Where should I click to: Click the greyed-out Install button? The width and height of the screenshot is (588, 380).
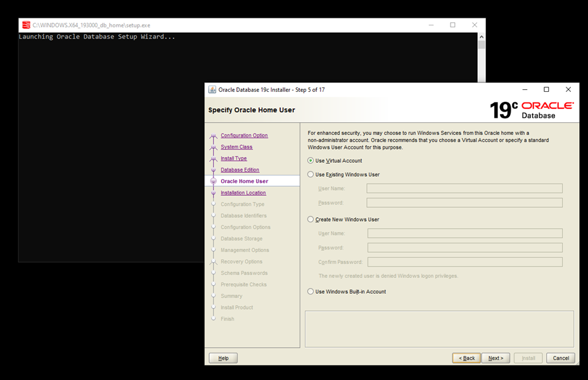point(528,358)
